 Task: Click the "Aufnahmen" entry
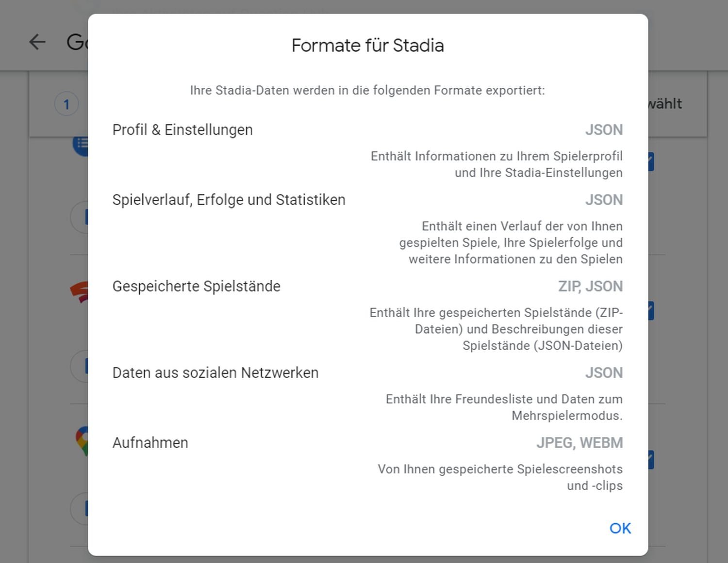[x=150, y=443]
